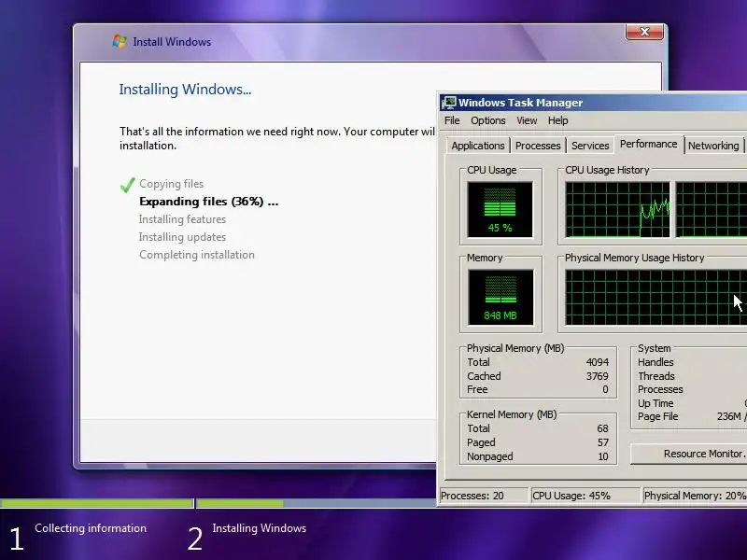This screenshot has width=747, height=560.
Task: Click the Installing updates step
Action: (x=182, y=237)
